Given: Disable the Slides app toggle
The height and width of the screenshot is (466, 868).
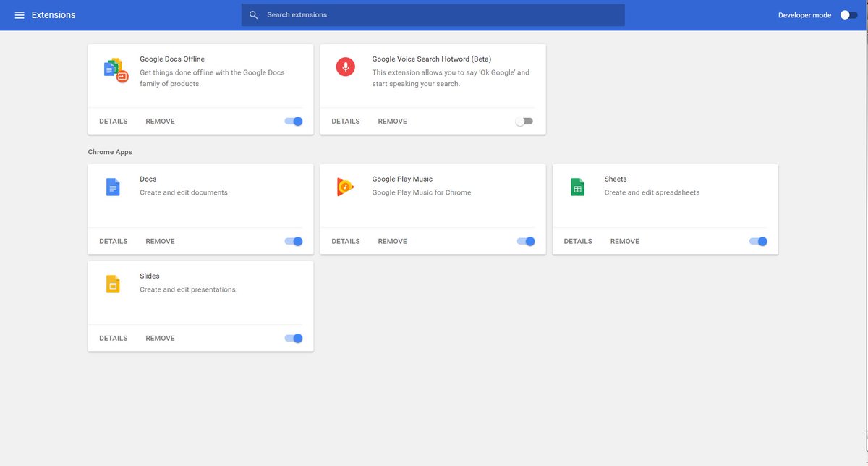Looking at the screenshot, I should [294, 339].
